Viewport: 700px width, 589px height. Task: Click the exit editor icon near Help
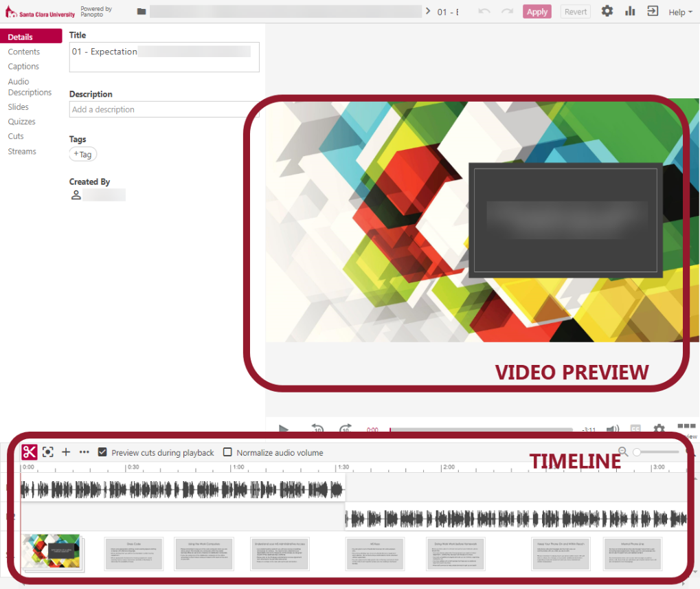click(652, 11)
